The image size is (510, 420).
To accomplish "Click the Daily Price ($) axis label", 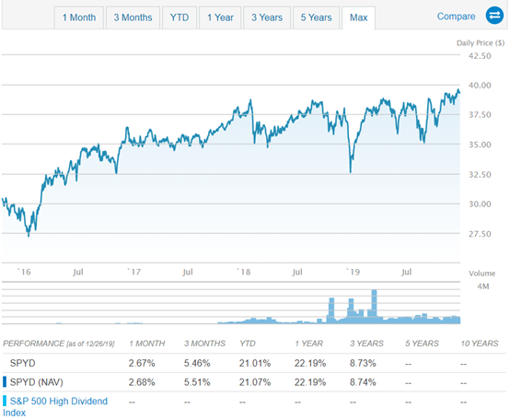I will pyautogui.click(x=481, y=43).
